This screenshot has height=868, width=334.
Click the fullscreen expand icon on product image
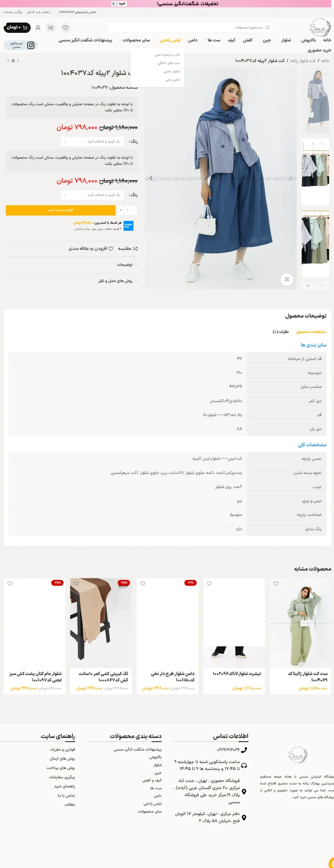pos(287,279)
